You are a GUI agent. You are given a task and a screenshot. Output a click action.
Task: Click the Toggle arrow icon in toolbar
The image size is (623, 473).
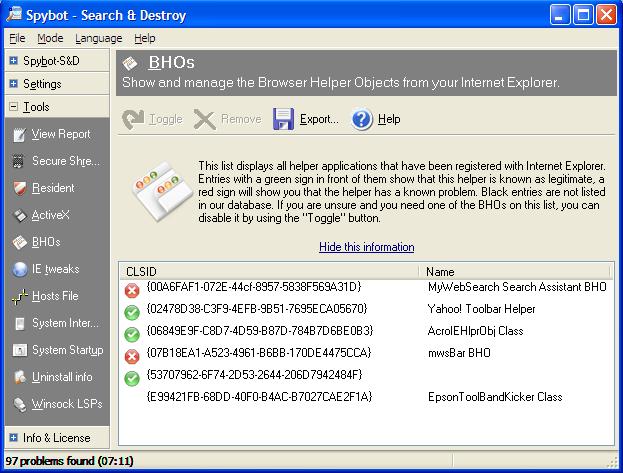tap(133, 119)
